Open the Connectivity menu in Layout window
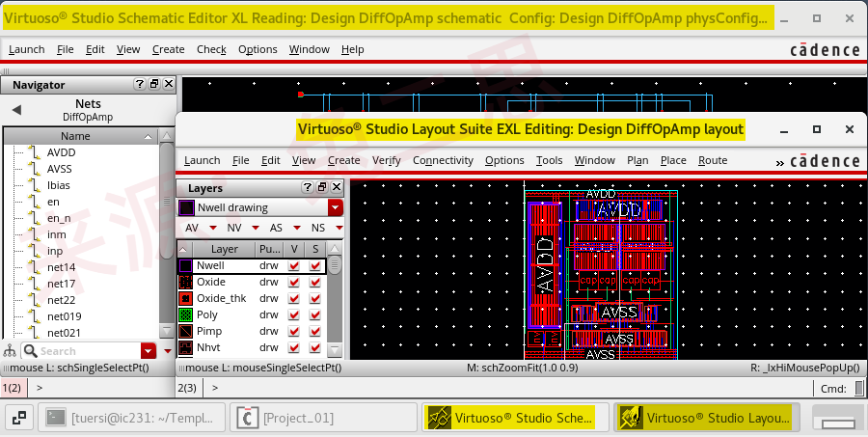868x437 pixels. tap(443, 160)
